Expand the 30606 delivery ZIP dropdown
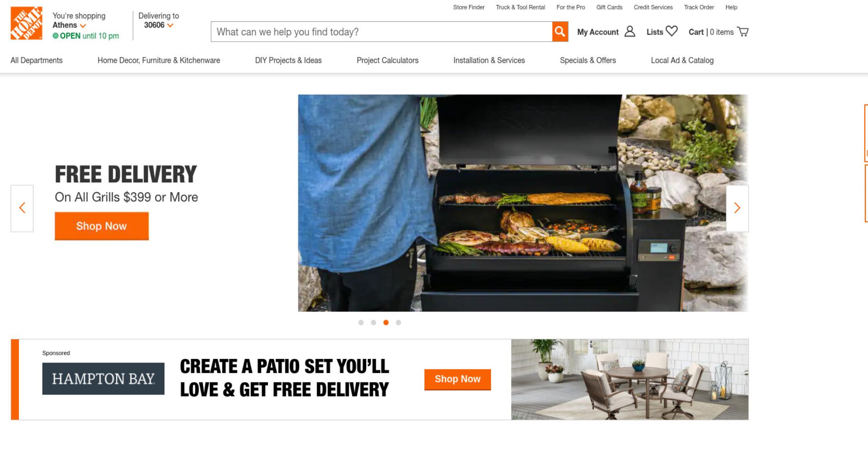868x467 pixels. point(170,25)
